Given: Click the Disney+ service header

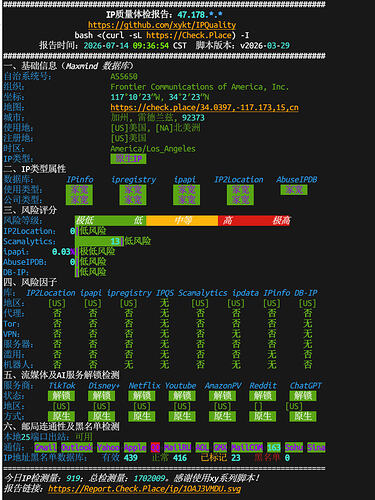Looking at the screenshot, I should (104, 386).
